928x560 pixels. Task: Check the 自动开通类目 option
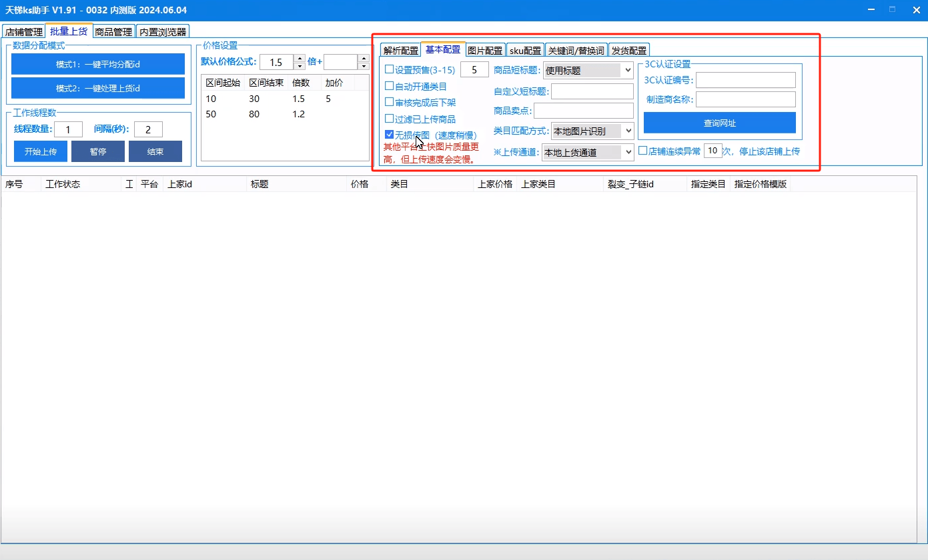[390, 86]
